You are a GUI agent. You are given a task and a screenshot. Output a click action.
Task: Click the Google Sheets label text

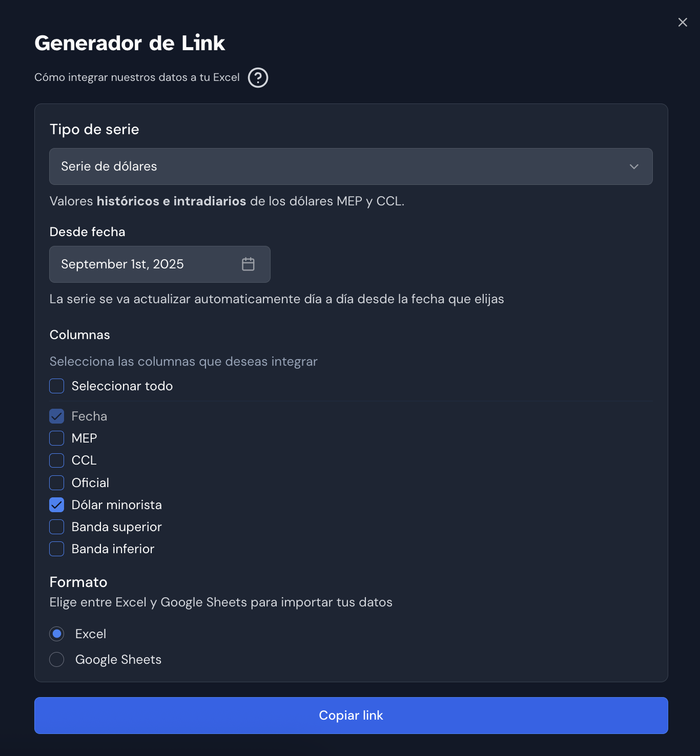pyautogui.click(x=118, y=660)
